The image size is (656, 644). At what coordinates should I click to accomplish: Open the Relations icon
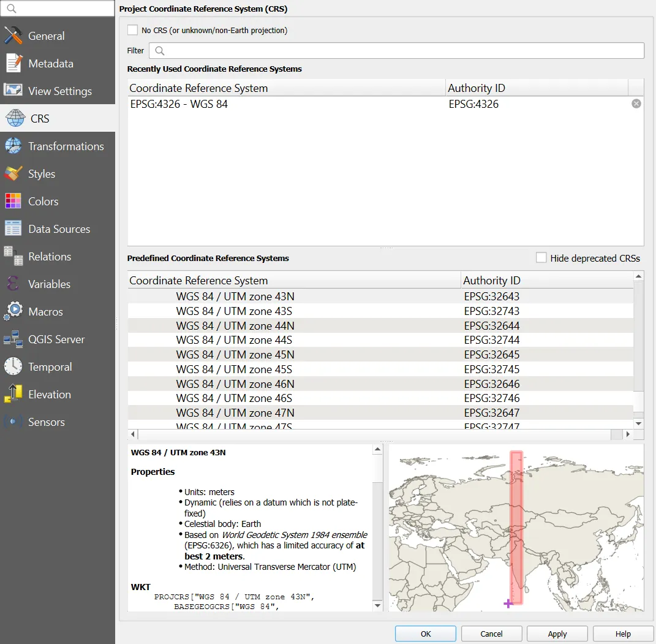[13, 256]
